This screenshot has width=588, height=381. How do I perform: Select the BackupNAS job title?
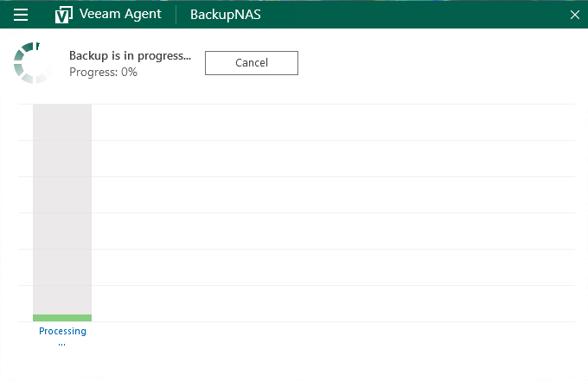click(x=225, y=15)
